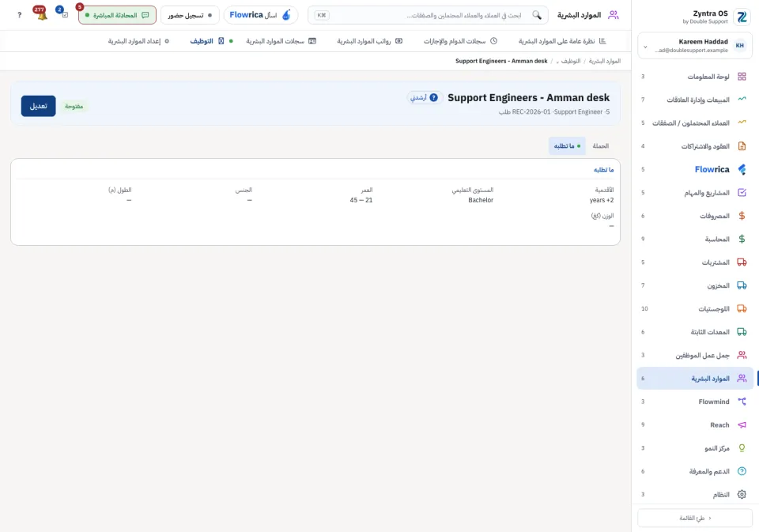The height and width of the screenshot is (532, 759).
Task: Open النظام settings gear icon
Action: 742,494
